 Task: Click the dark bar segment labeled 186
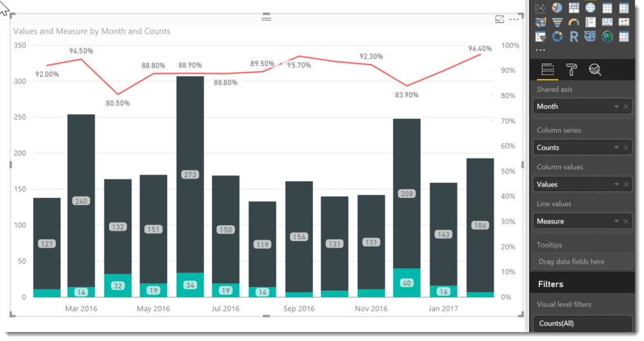(x=480, y=225)
